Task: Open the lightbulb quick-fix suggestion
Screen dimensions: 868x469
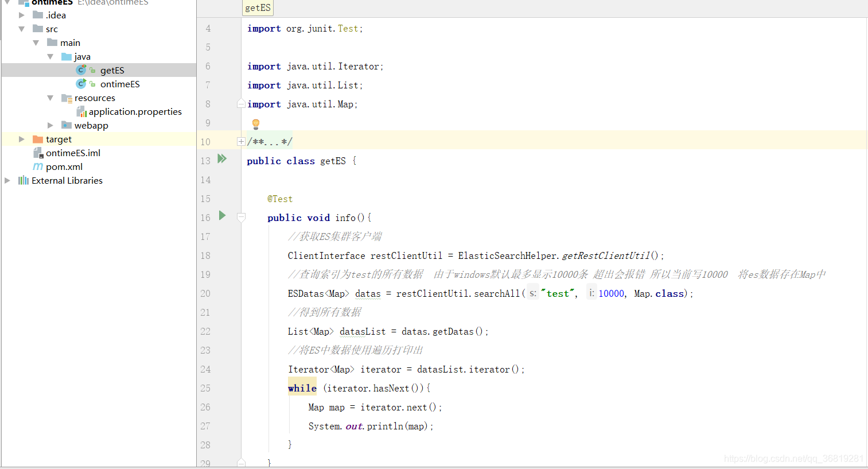Action: [x=256, y=124]
